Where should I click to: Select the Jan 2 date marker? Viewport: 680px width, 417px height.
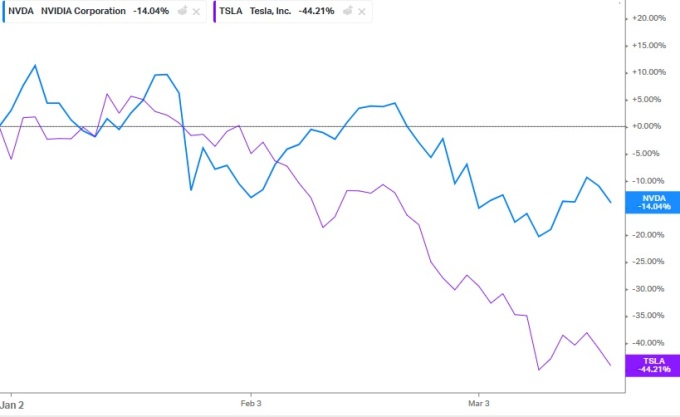pyautogui.click(x=12, y=405)
